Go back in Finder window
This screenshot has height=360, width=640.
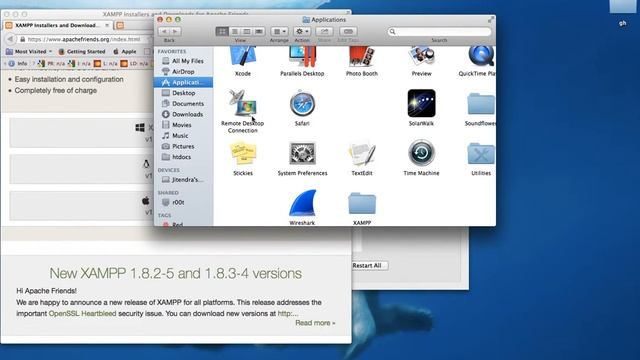pos(164,31)
